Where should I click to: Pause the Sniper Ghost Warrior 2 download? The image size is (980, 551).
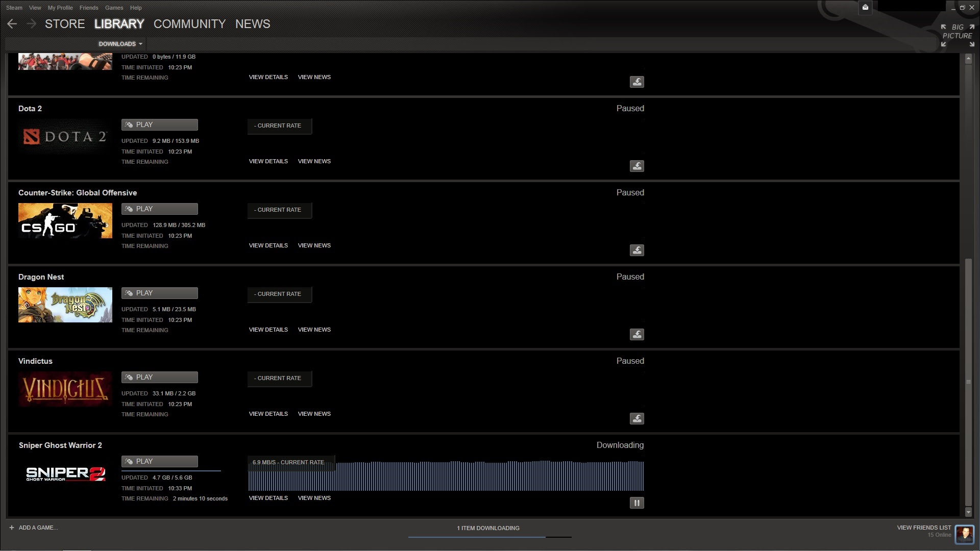click(x=636, y=503)
